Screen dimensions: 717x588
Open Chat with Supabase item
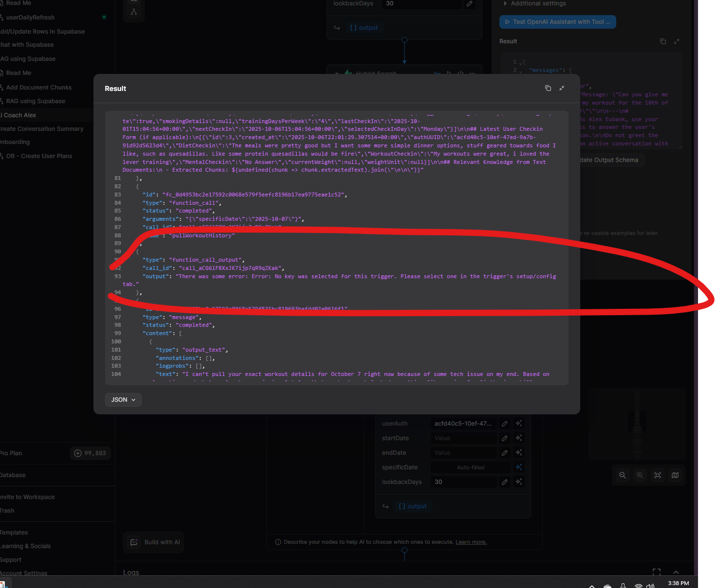click(27, 45)
